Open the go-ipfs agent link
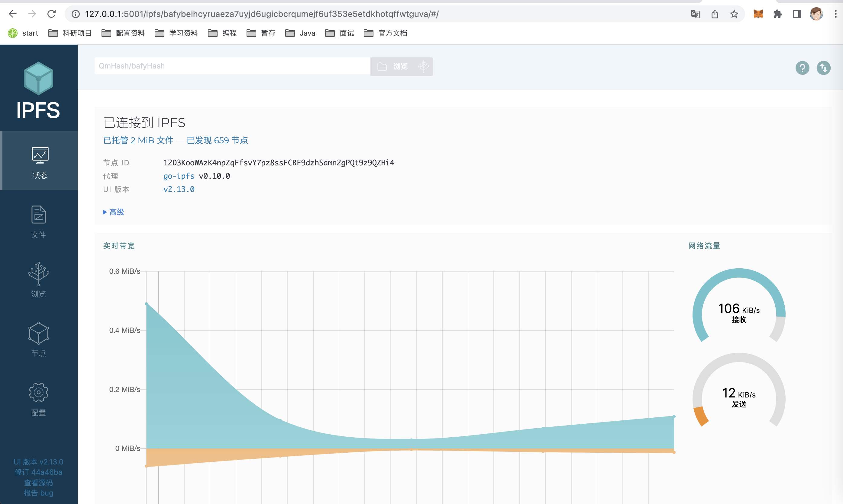The height and width of the screenshot is (504, 843). (x=179, y=176)
